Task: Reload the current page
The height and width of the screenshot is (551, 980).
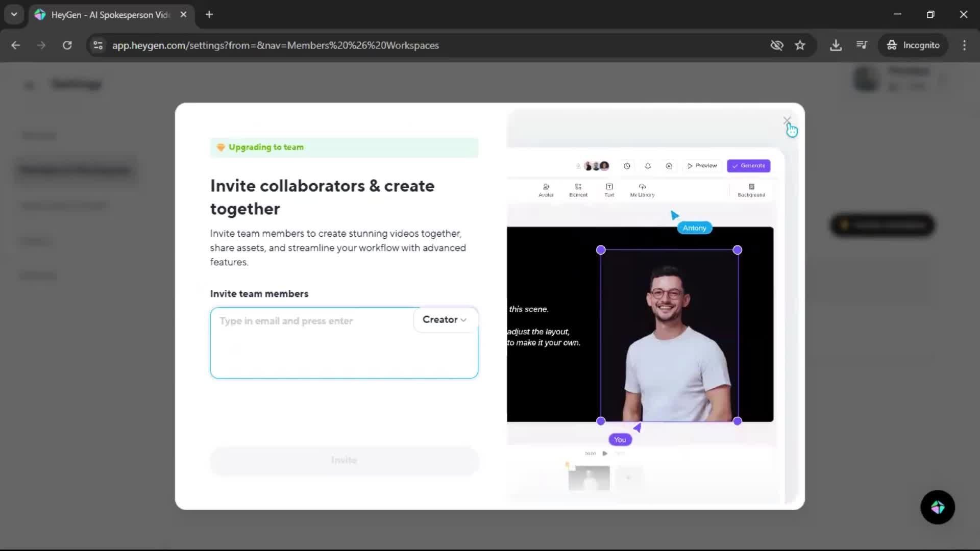Action: (x=67, y=45)
